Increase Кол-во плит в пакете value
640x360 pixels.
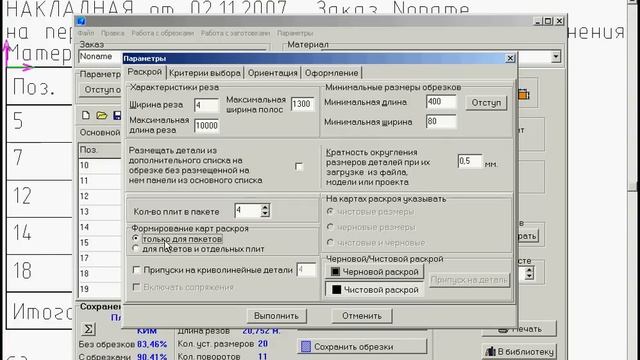point(265,207)
